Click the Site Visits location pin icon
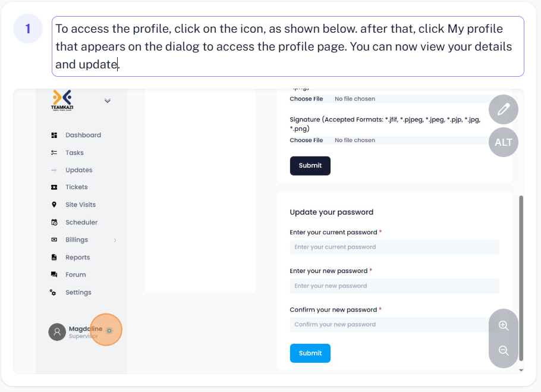This screenshot has width=541, height=392. pyautogui.click(x=54, y=205)
